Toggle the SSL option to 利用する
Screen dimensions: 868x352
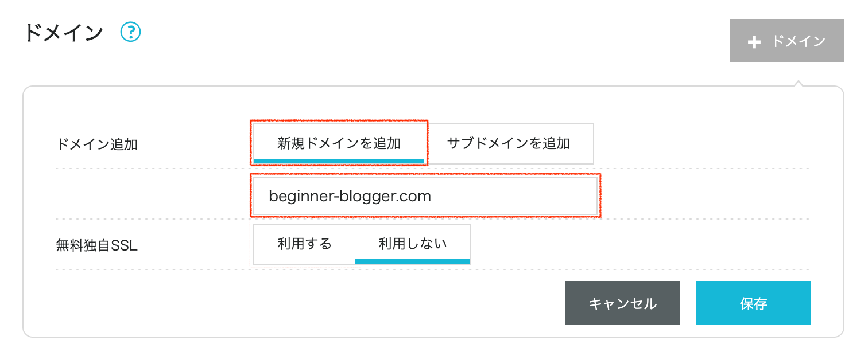point(304,244)
